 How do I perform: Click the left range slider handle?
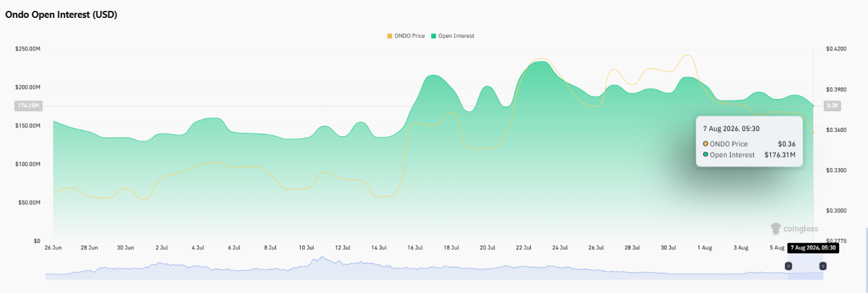[789, 265]
